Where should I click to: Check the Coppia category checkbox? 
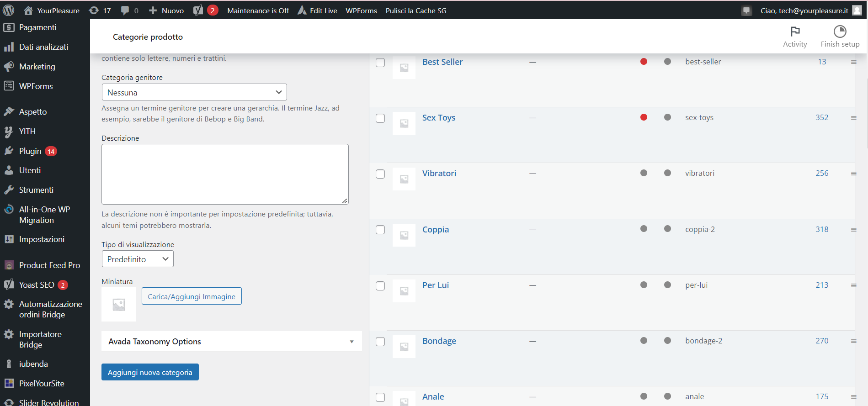380,230
